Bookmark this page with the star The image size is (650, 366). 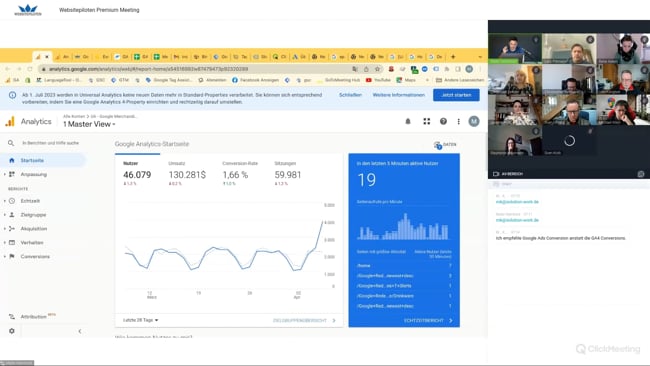tap(377, 69)
